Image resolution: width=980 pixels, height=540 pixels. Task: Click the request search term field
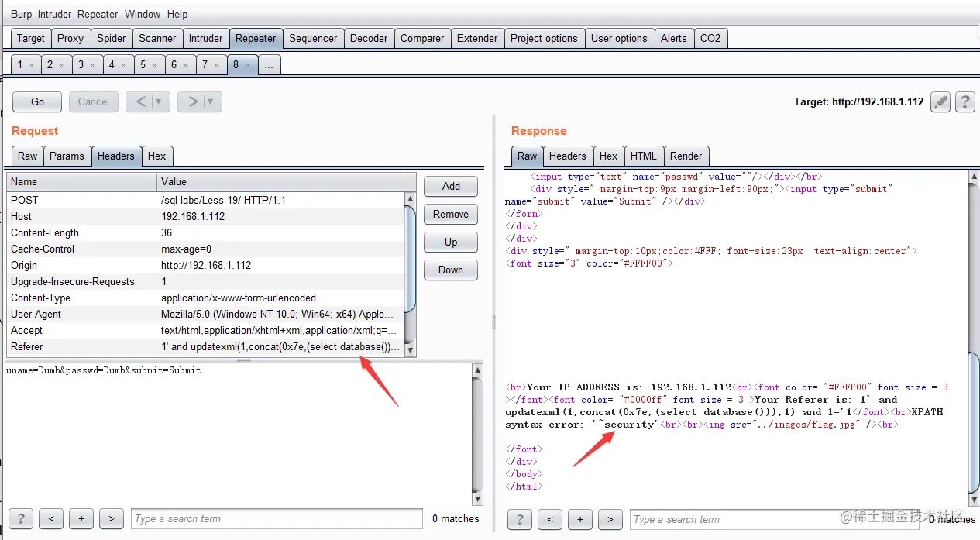click(277, 518)
